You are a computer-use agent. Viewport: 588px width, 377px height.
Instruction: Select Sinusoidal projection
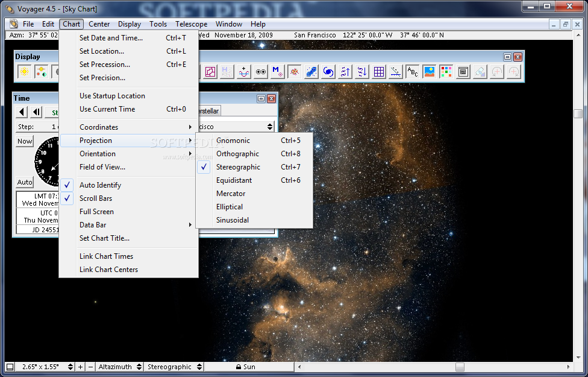pos(254,220)
